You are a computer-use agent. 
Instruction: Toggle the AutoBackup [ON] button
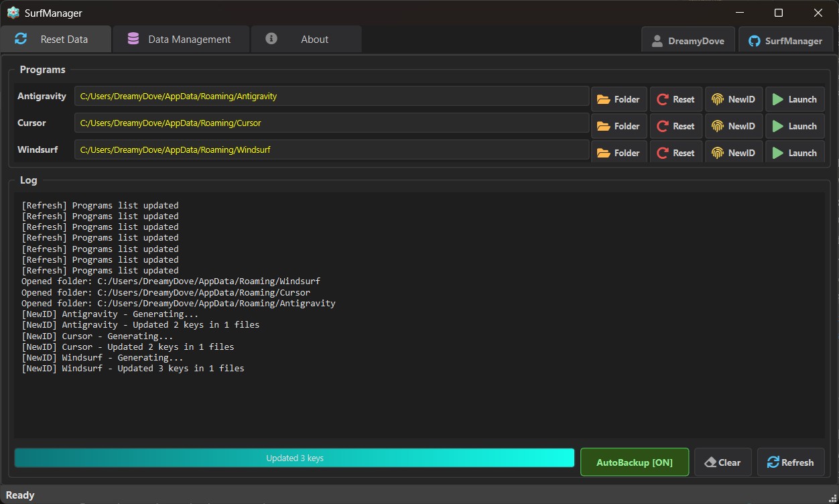635,462
